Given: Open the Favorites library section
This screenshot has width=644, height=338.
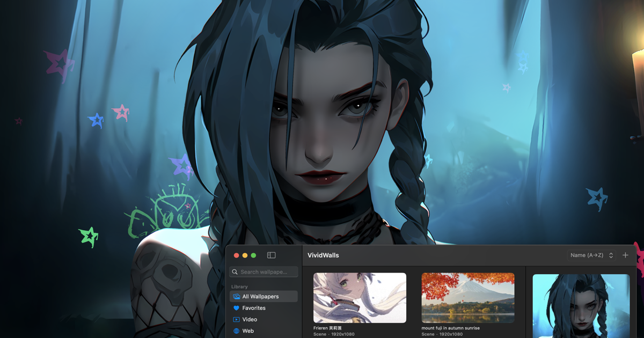Looking at the screenshot, I should pyautogui.click(x=264, y=308).
